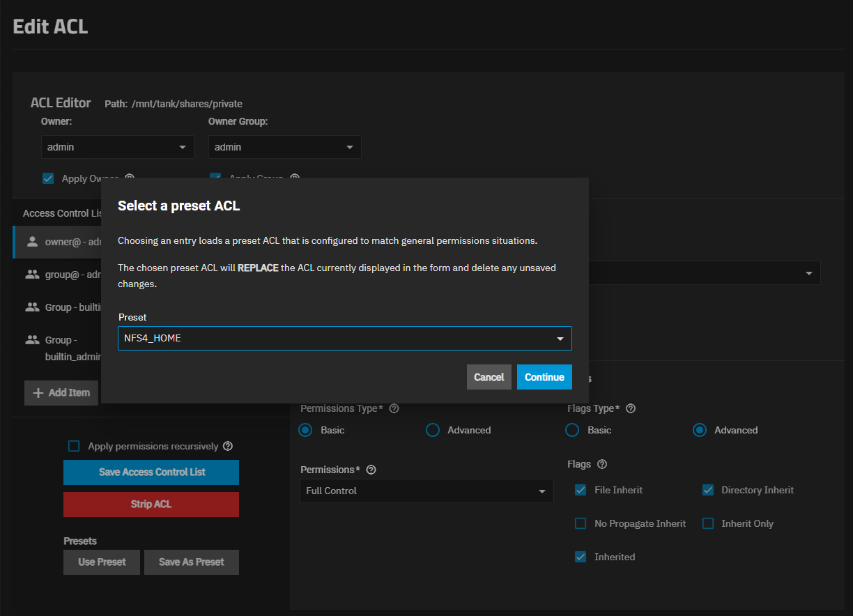Click the owner@ person icon entry

point(32,242)
